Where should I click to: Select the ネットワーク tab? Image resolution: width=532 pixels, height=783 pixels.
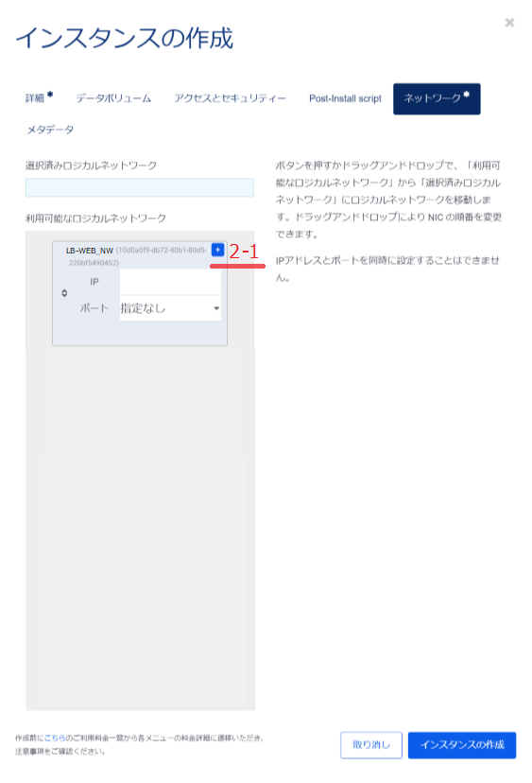(x=437, y=99)
